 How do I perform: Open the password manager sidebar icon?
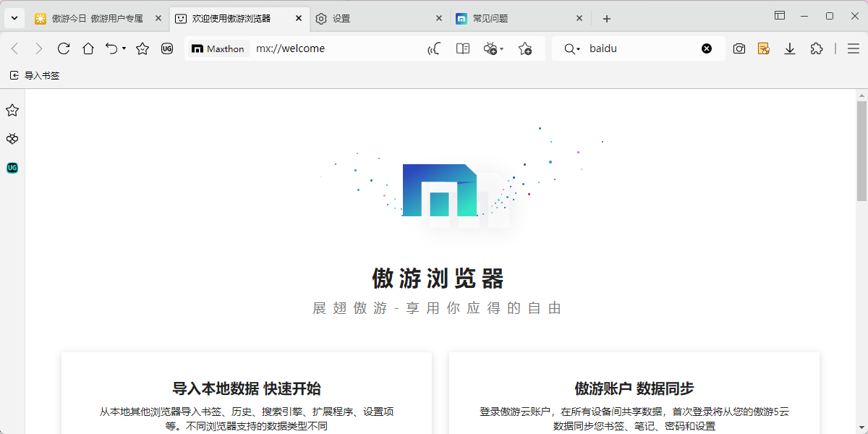click(x=12, y=139)
